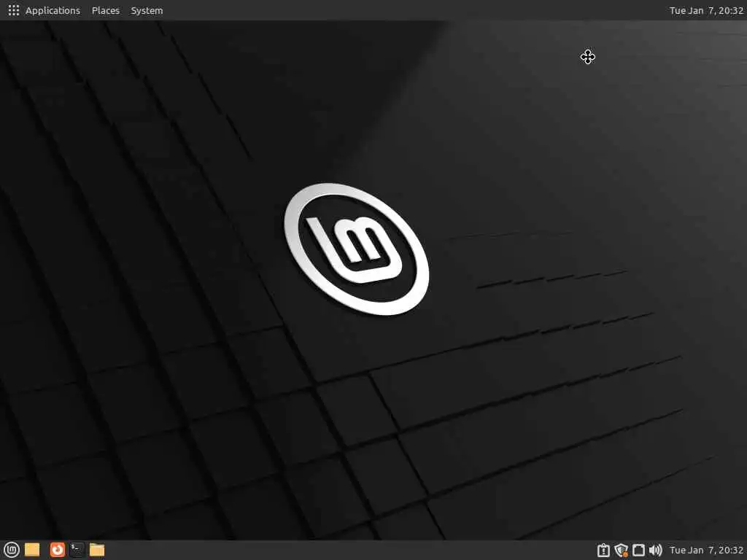Open the Update Manager shield icon

(621, 551)
